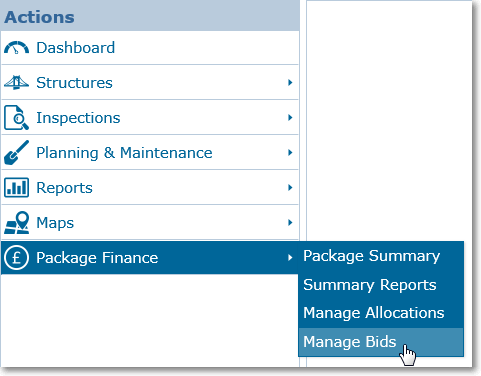Click the Structures bridge icon
Screen dimensions: 481x376
click(x=16, y=82)
